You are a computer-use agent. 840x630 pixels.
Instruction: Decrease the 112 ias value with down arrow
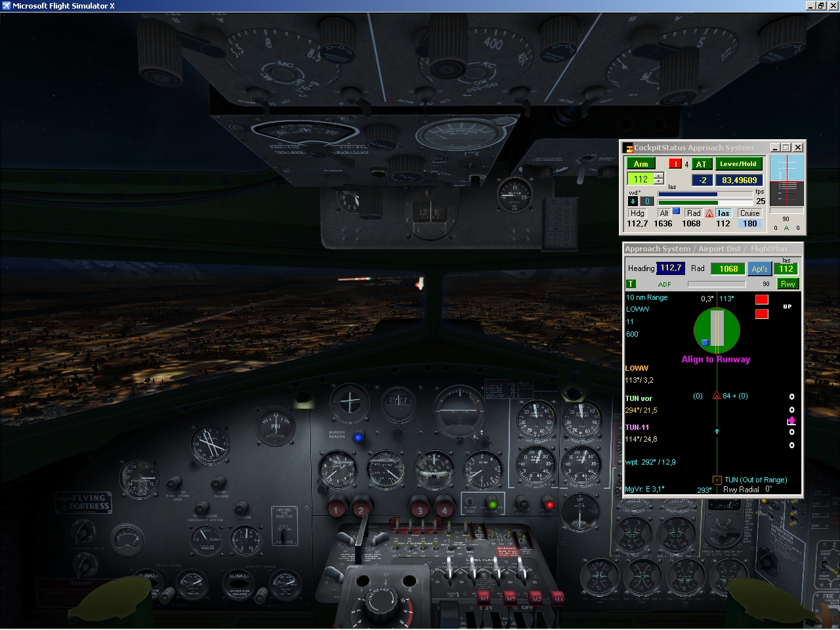point(659,182)
